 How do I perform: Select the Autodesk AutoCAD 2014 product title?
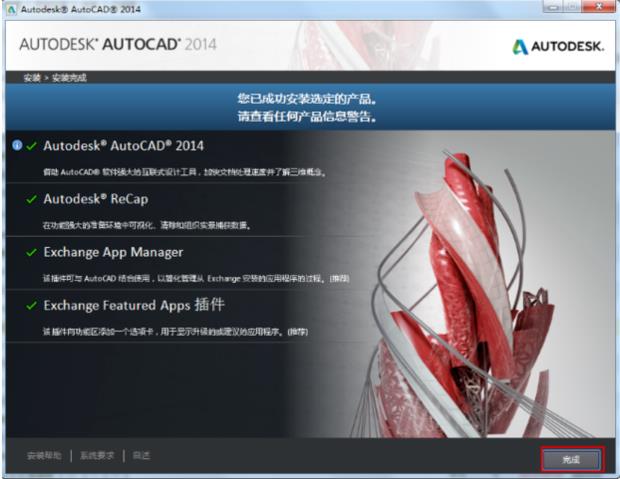(124, 146)
